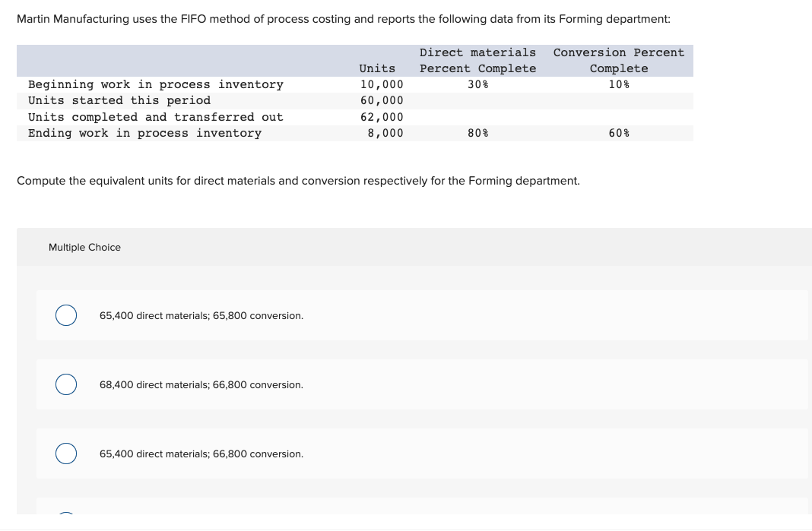Click the 62,000 units completed cell
This screenshot has height=531, width=812.
click(382, 117)
